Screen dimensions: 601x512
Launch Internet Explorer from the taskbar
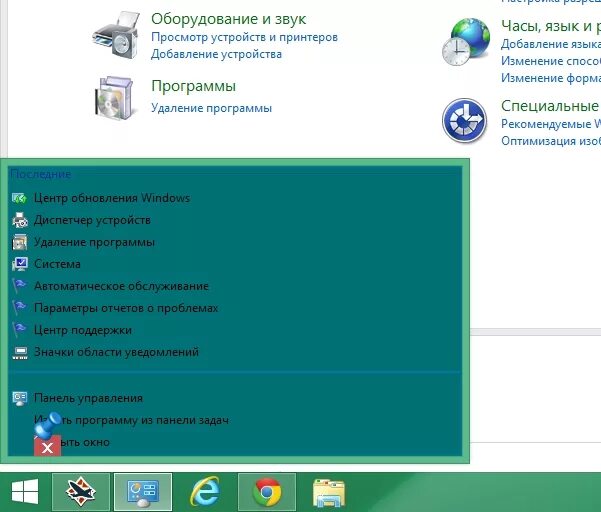[205, 492]
